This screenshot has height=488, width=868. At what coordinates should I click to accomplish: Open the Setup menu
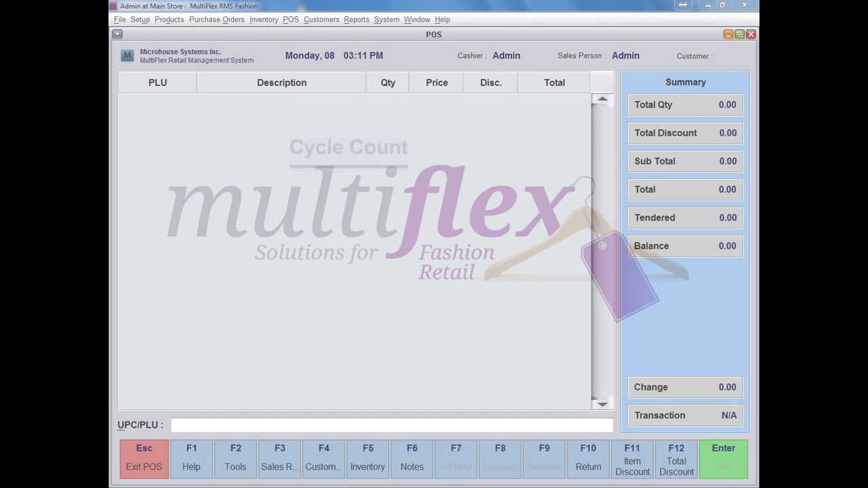point(140,20)
